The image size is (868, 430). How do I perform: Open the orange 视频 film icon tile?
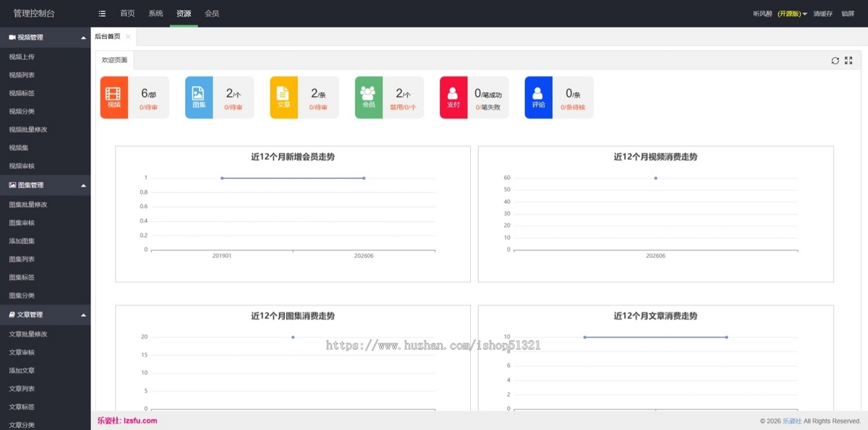pos(114,98)
